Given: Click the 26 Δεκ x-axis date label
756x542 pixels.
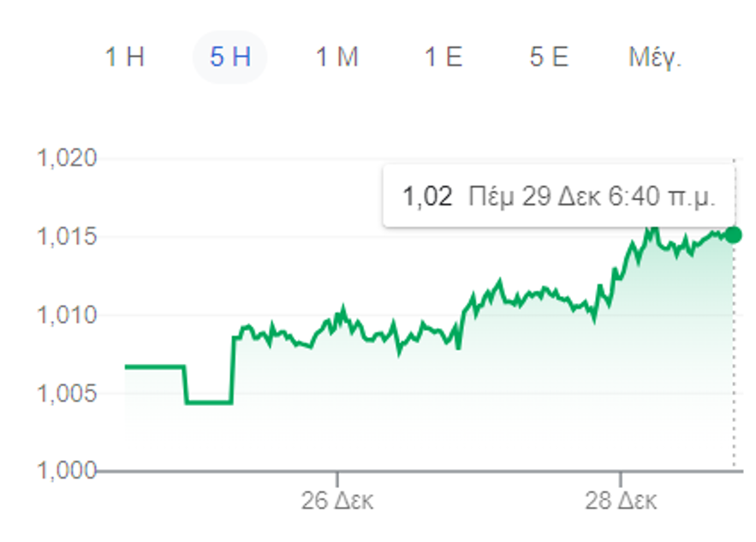Looking at the screenshot, I should [337, 501].
